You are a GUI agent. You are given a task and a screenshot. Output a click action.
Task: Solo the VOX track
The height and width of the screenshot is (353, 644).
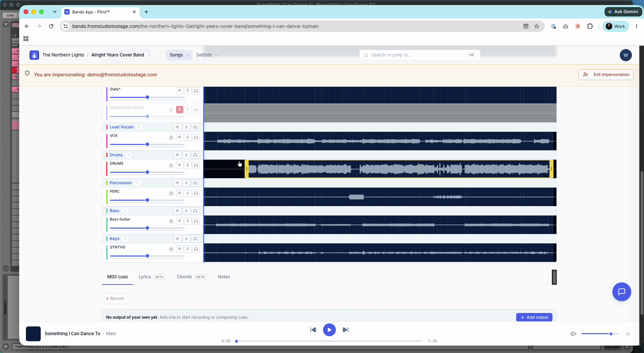coord(188,138)
